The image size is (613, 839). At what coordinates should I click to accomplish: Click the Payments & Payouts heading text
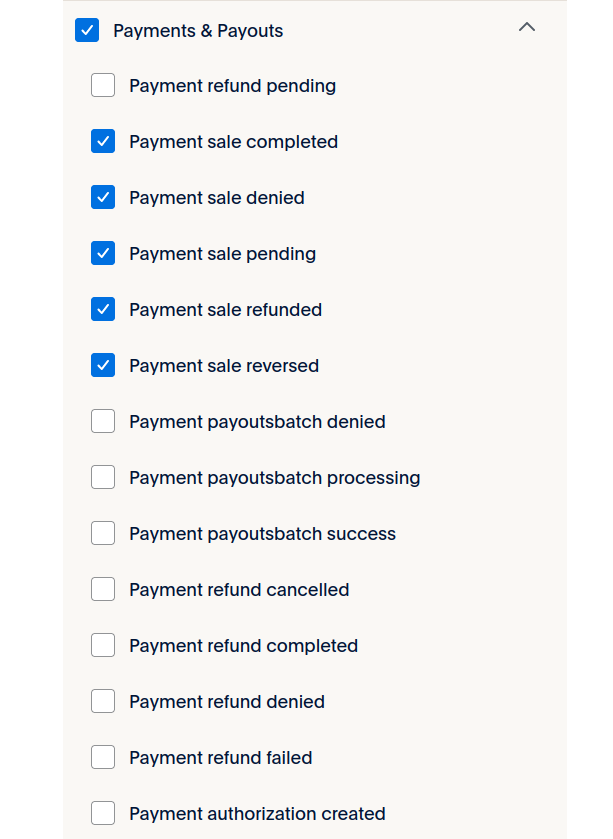[198, 31]
